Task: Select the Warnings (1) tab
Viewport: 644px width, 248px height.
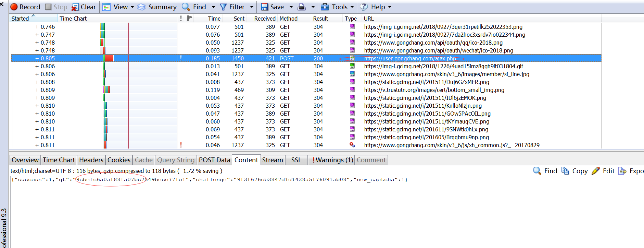Action: coord(332,160)
